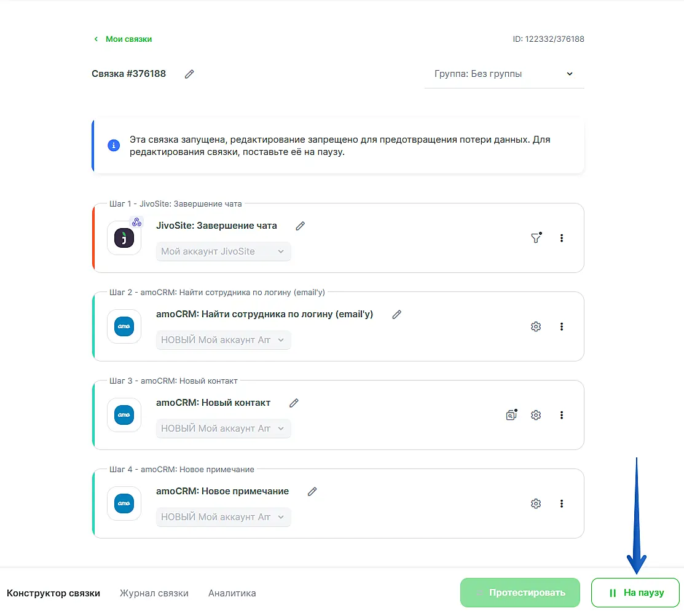
Task: Open gear settings of Новый контакт step
Action: 536,415
